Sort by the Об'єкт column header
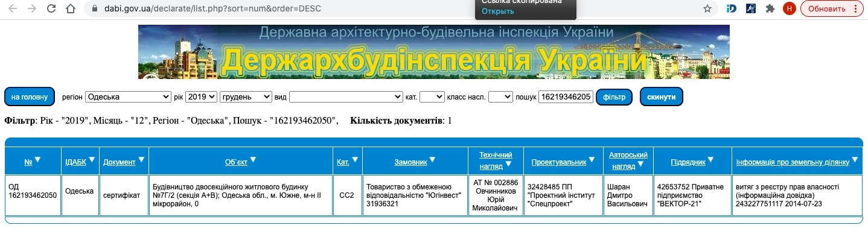This screenshot has width=868, height=228. 236,162
